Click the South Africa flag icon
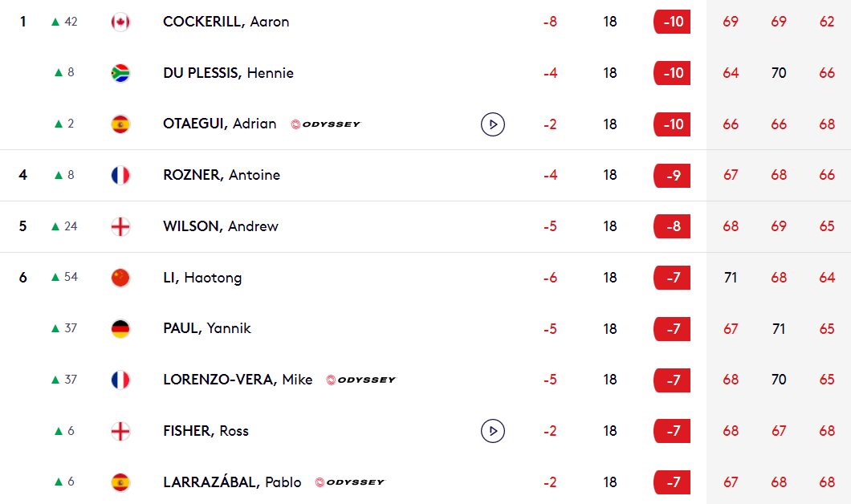The width and height of the screenshot is (851, 504). tap(120, 73)
